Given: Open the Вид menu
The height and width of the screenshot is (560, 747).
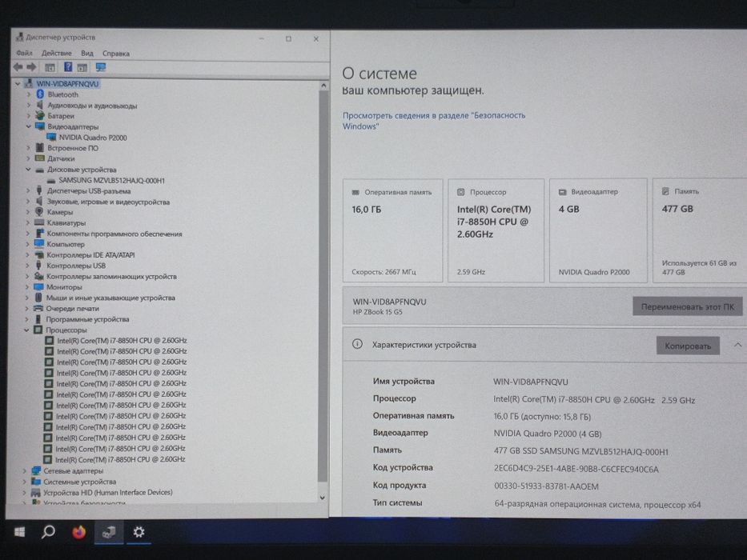Looking at the screenshot, I should pos(87,53).
